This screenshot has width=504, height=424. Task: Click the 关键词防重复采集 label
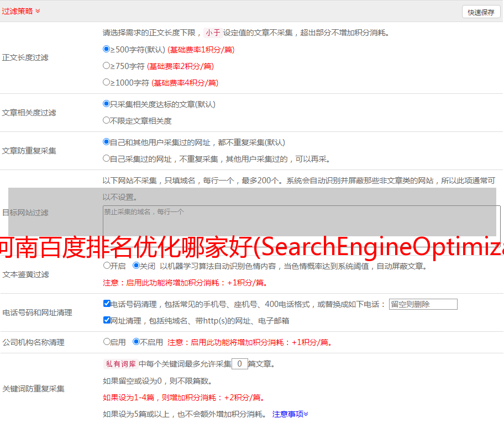[33, 389]
